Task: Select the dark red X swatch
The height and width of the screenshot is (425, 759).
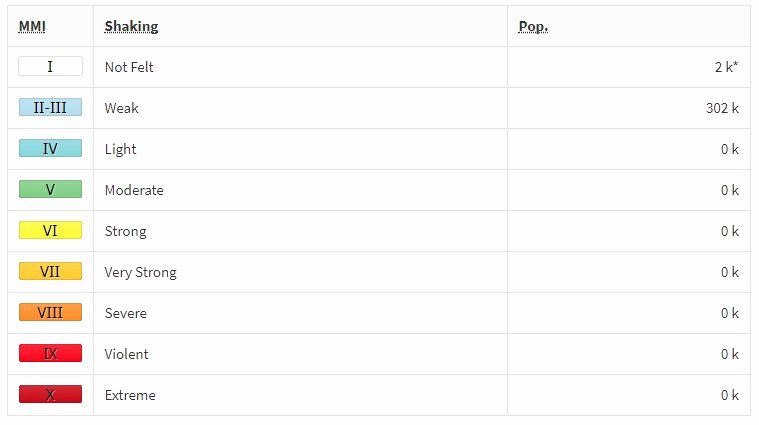Action: click(50, 394)
